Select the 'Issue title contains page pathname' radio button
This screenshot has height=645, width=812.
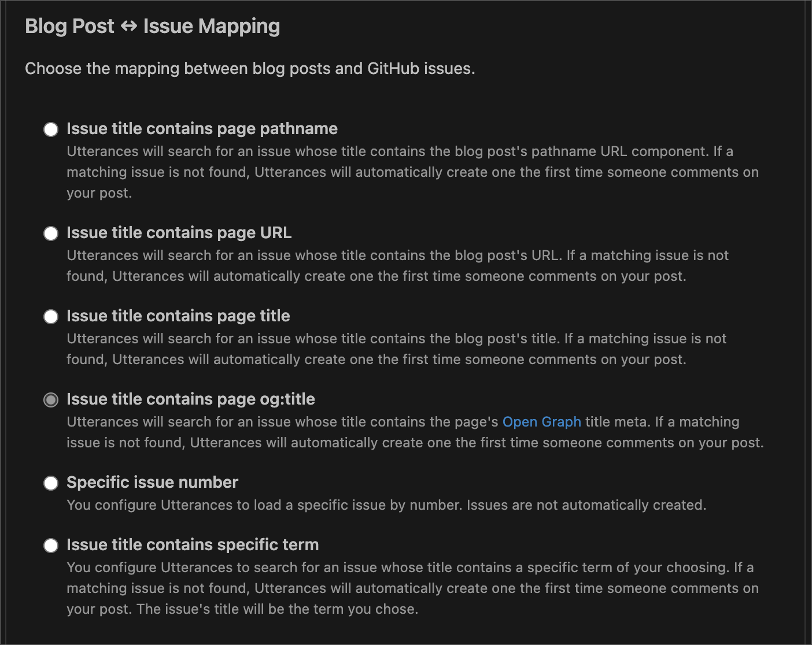51,129
